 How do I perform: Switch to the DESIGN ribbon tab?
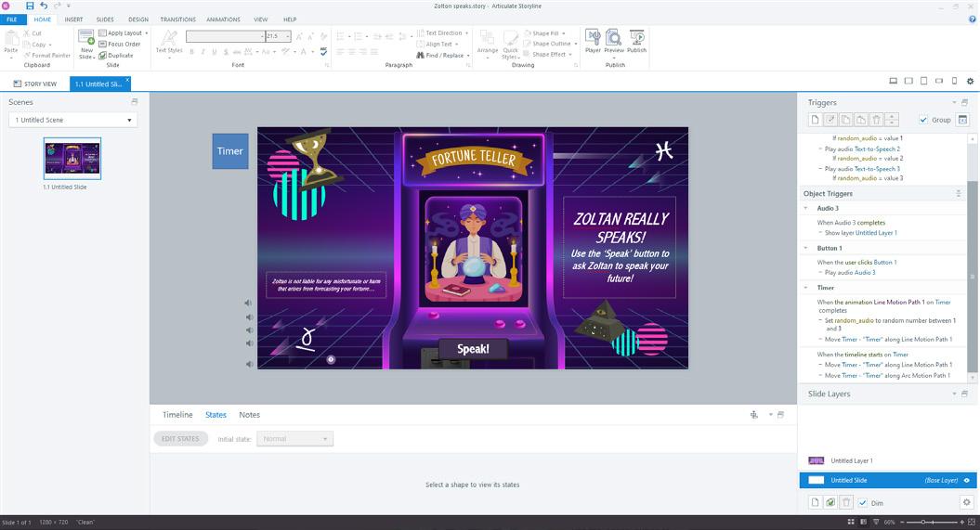point(138,19)
